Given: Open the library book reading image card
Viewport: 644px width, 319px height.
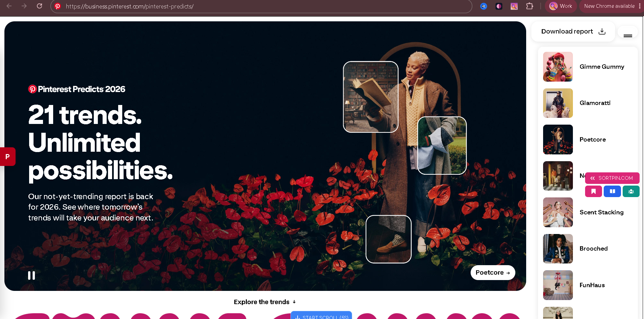Looking at the screenshot, I should [x=371, y=97].
